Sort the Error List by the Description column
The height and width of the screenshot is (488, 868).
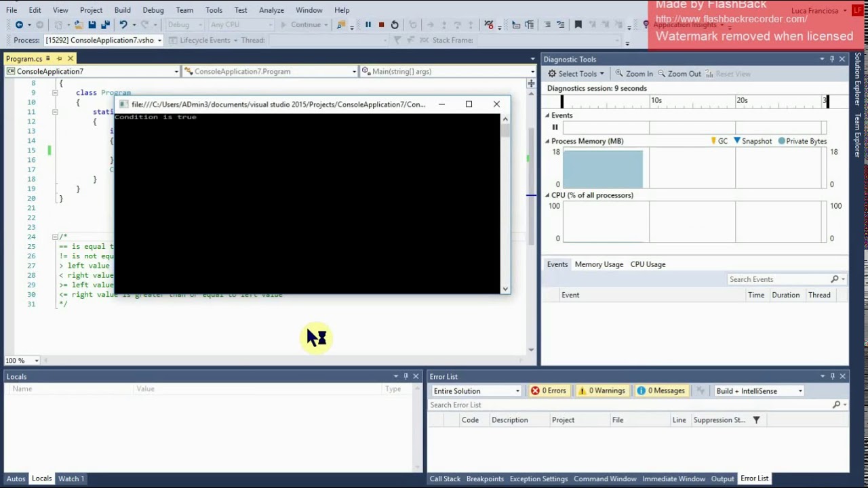pyautogui.click(x=510, y=420)
